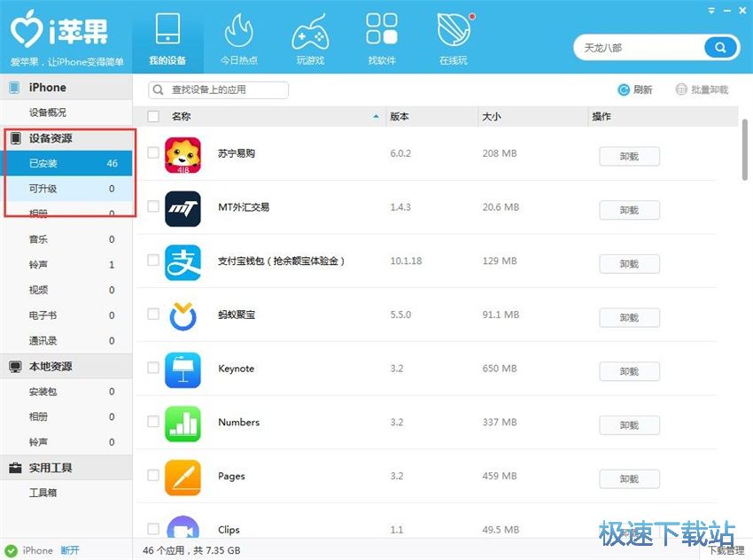The image size is (753, 560).
Task: Uninstall Pages with 卸载 button
Action: 629,479
